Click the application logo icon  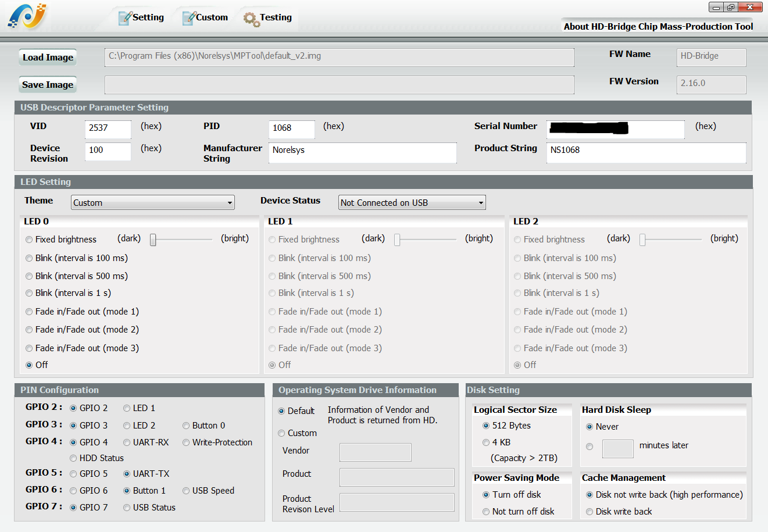[27, 16]
